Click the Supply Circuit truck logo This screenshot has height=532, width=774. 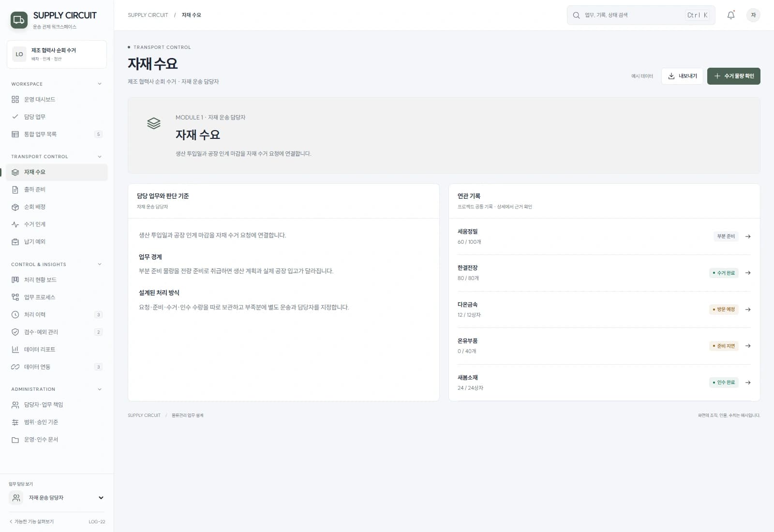(x=19, y=20)
